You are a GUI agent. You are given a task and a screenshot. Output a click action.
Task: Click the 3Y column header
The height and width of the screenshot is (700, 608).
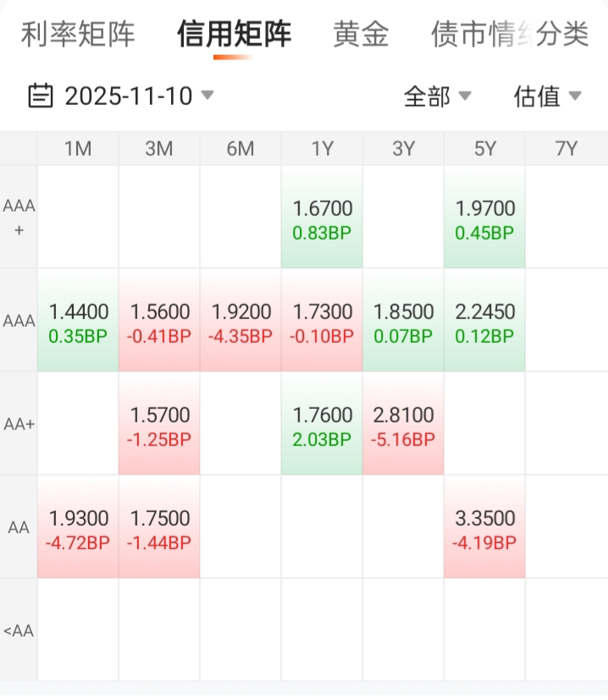403,149
